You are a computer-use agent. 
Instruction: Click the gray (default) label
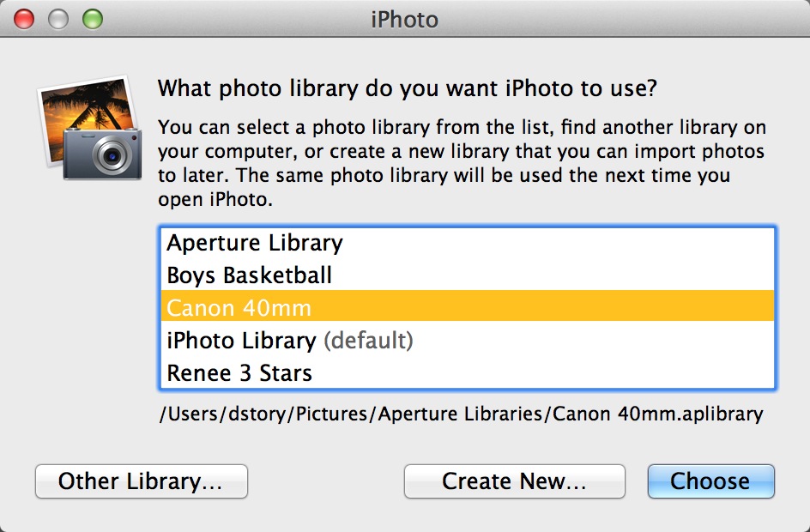click(x=368, y=341)
